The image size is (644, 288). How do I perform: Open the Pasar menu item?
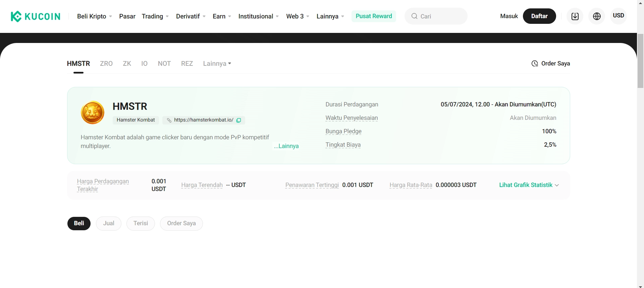point(127,16)
